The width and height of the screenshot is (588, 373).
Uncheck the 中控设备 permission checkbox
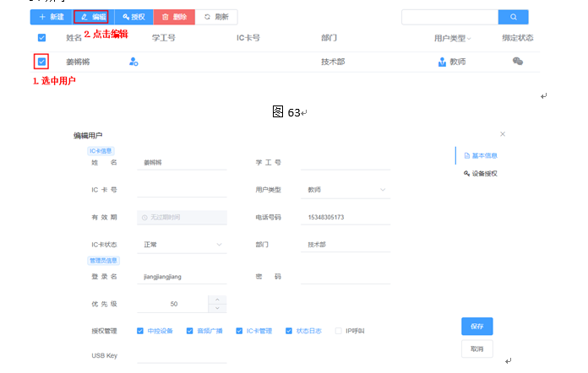141,330
